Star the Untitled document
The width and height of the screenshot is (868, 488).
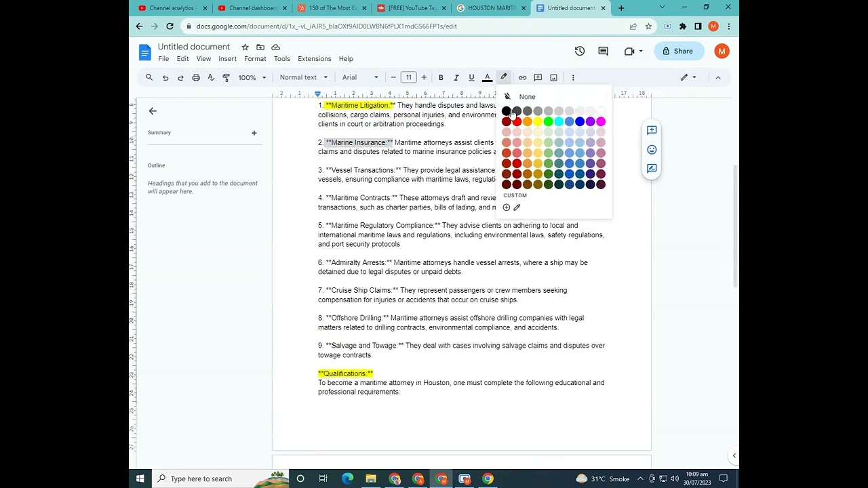245,47
